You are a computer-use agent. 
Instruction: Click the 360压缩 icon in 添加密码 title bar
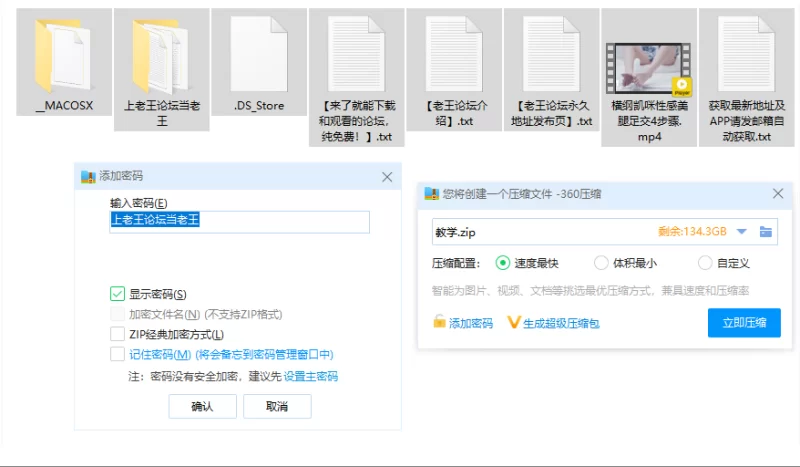coord(88,177)
